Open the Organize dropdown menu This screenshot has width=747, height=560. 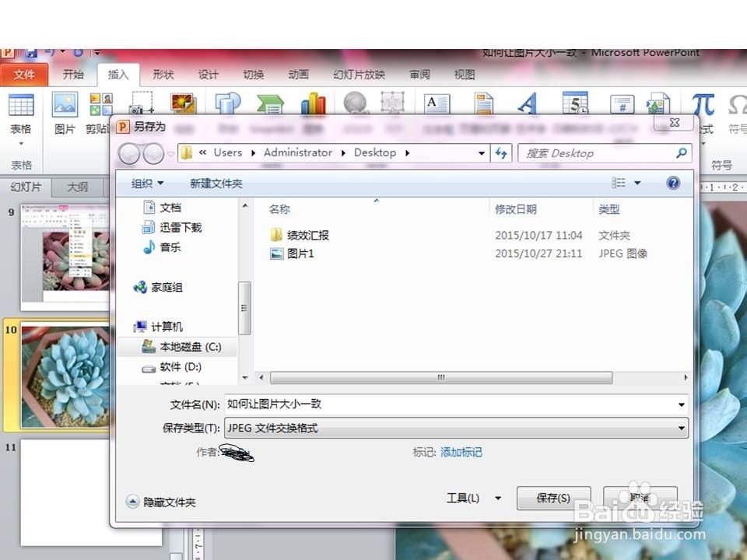pos(147,184)
